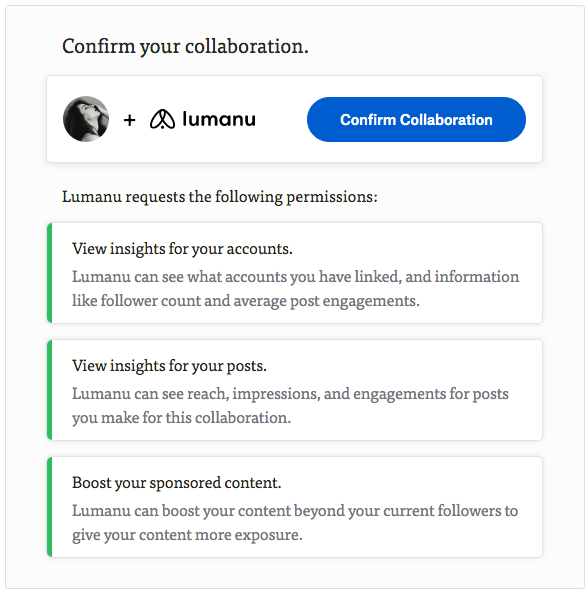
Task: Select the 'View insights for your accounts' card
Action: [294, 273]
